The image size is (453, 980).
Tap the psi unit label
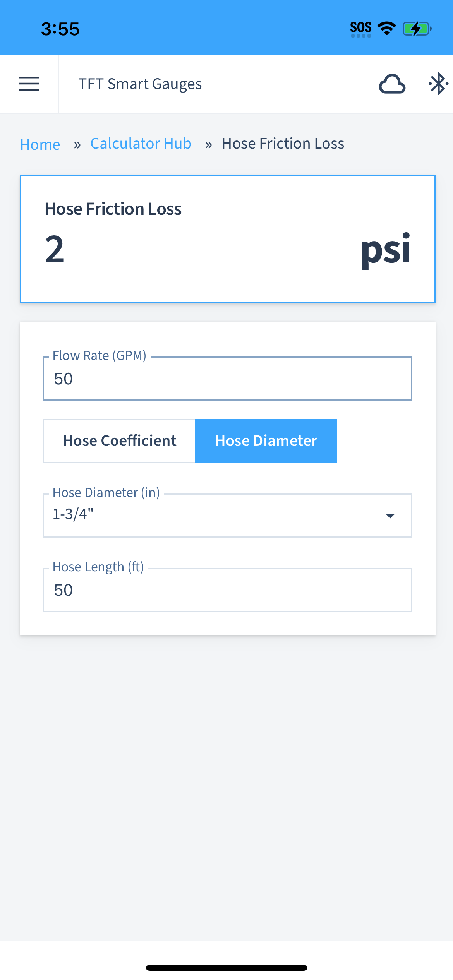click(x=386, y=250)
